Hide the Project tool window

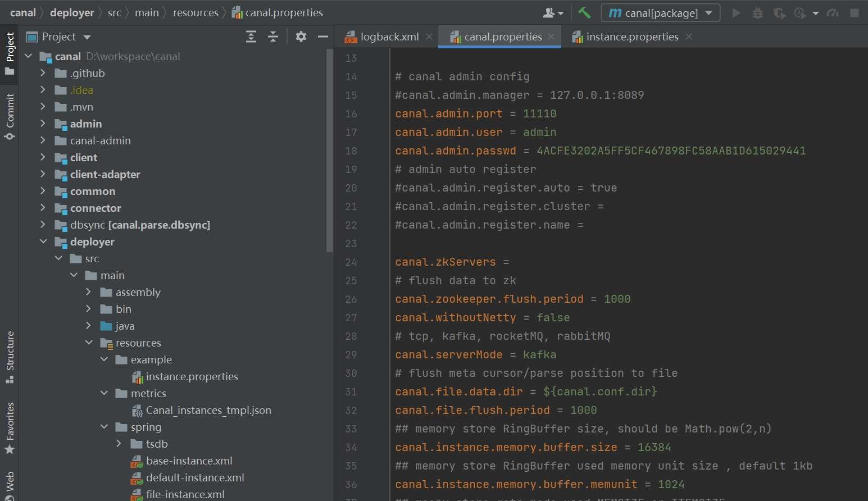tap(322, 37)
